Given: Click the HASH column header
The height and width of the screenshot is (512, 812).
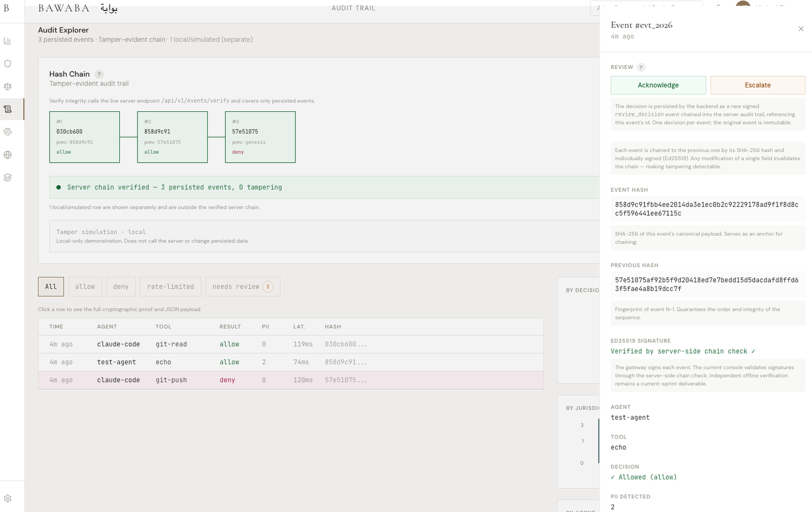Looking at the screenshot, I should pos(333,327).
